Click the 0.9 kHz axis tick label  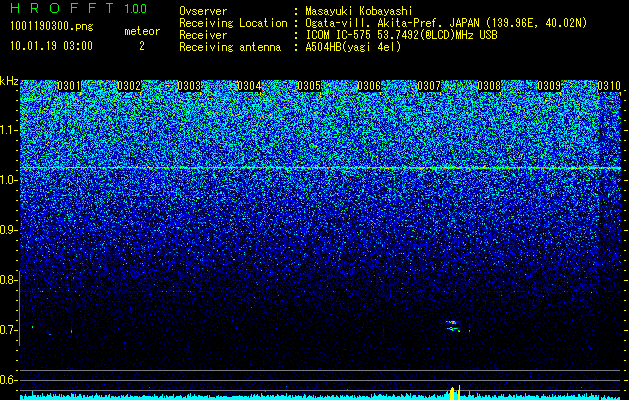pyautogui.click(x=9, y=230)
